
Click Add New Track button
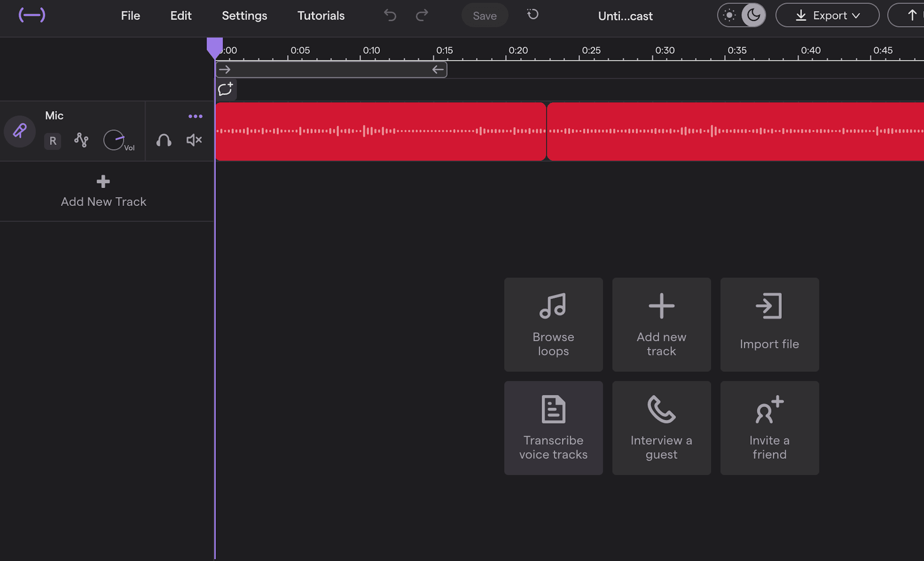tap(103, 191)
